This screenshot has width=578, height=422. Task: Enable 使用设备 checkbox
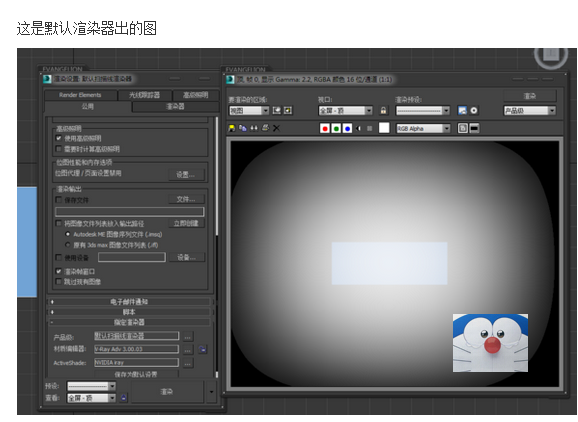pos(58,257)
